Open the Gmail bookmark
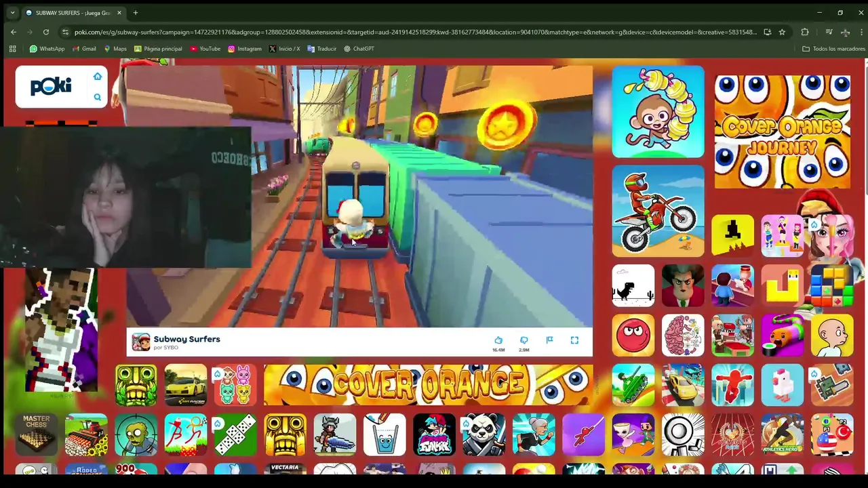Screen dimensions: 868x488 tap(84, 49)
